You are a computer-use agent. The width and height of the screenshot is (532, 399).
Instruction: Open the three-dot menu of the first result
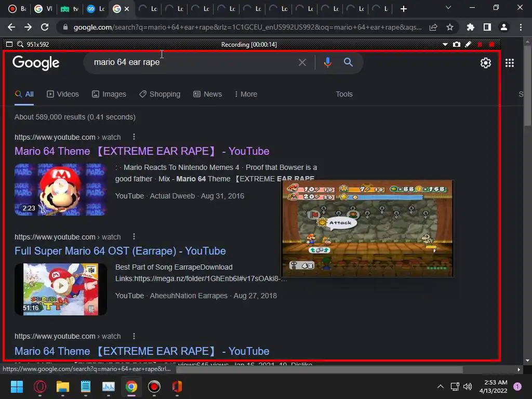pos(134,137)
